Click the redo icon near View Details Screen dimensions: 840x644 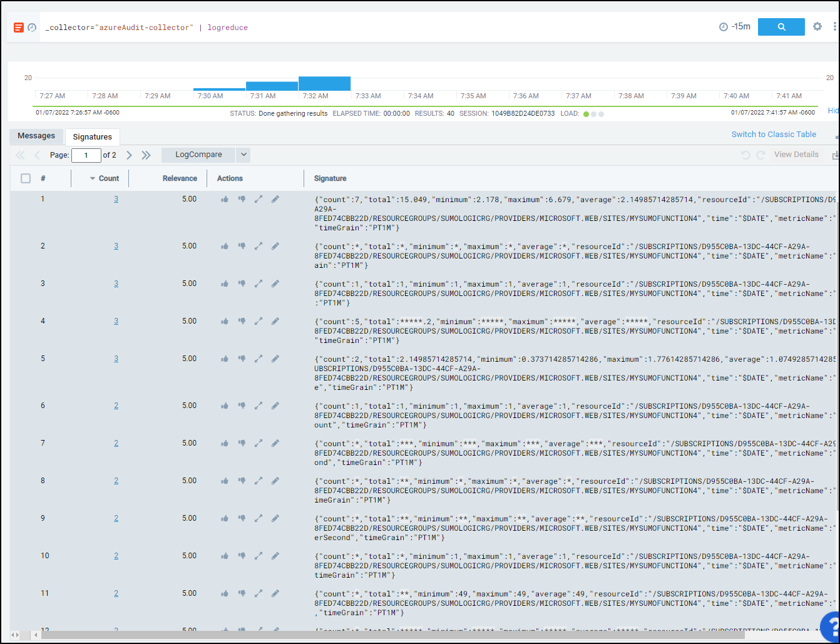(761, 155)
